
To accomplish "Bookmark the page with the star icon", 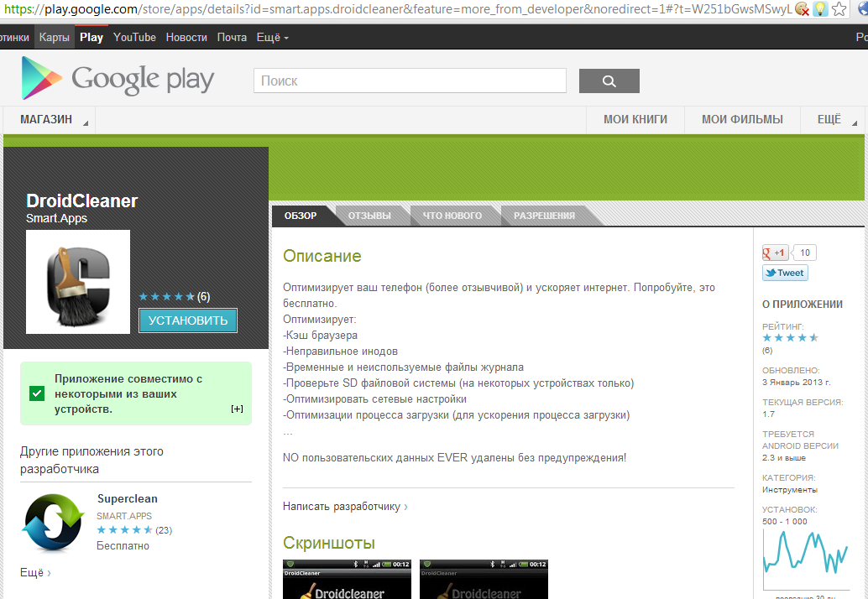I will pos(839,9).
